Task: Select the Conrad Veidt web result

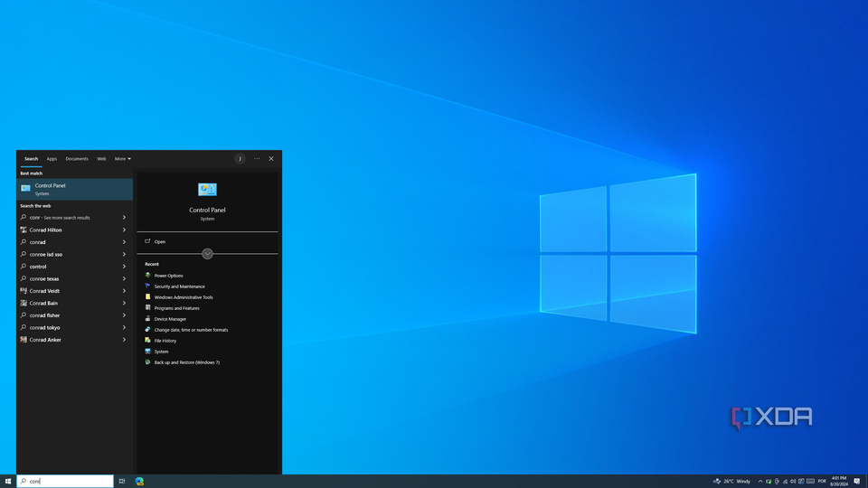Action: pyautogui.click(x=74, y=291)
